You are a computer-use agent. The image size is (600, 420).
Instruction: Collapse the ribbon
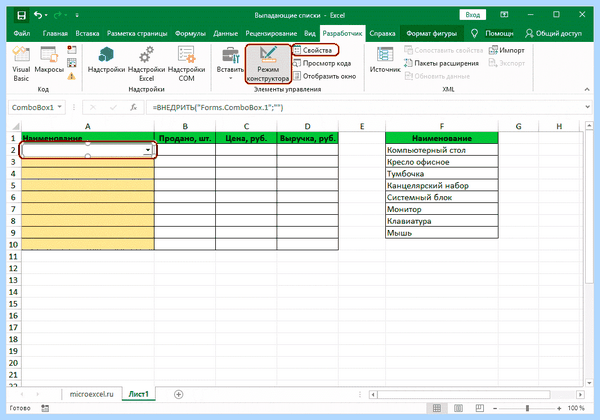pyautogui.click(x=587, y=89)
